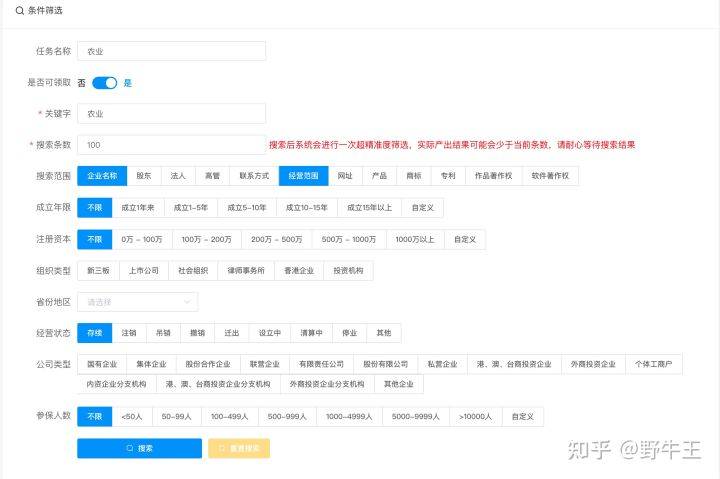This screenshot has width=720, height=479.
Task: Select 停业 business status
Action: [349, 333]
